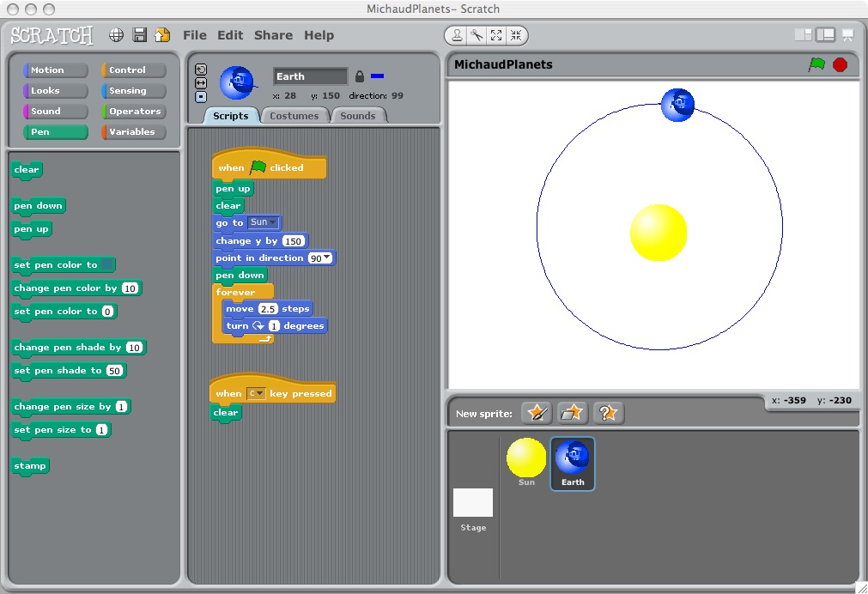Switch to small stage view

803,35
